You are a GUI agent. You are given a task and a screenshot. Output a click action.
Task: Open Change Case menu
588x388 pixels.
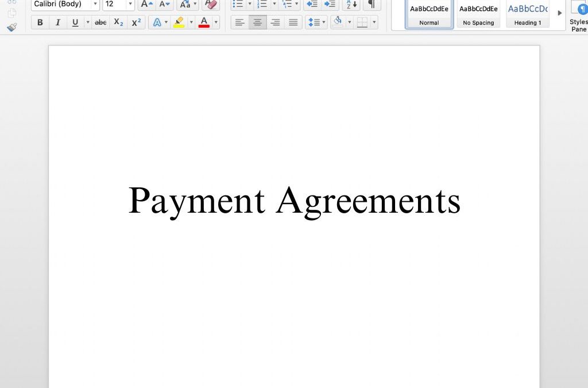(187, 5)
